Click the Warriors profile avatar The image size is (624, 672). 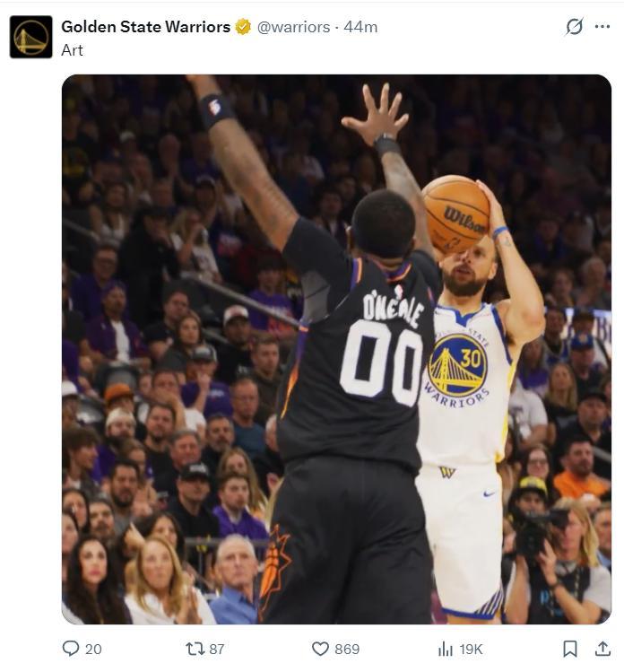[30, 37]
